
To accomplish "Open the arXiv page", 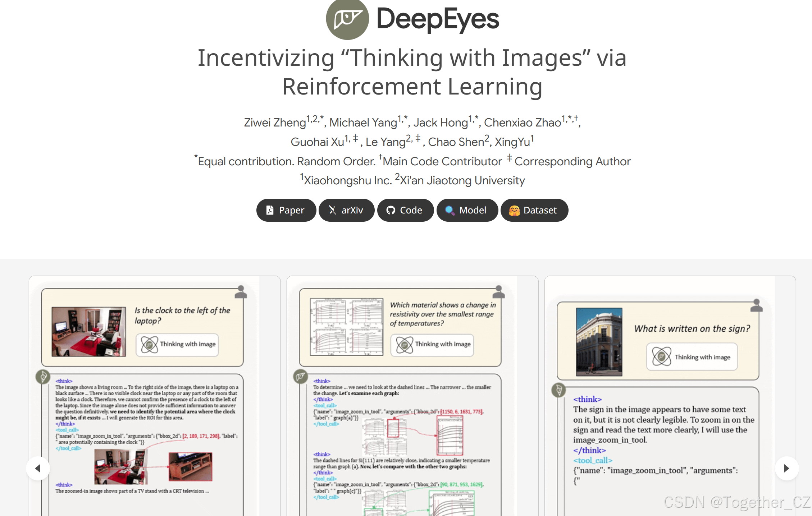I will coord(346,210).
